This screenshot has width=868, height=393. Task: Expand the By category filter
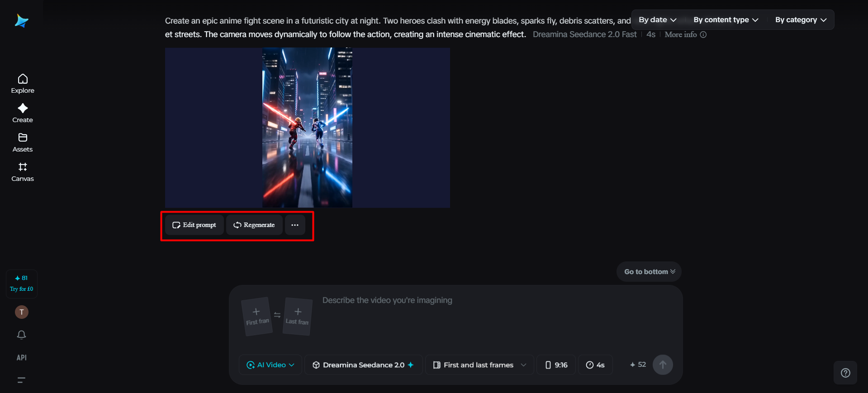[x=801, y=20]
